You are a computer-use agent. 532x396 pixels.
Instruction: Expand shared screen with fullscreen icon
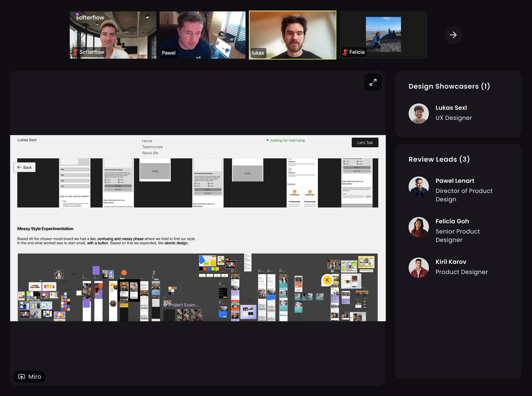[373, 82]
